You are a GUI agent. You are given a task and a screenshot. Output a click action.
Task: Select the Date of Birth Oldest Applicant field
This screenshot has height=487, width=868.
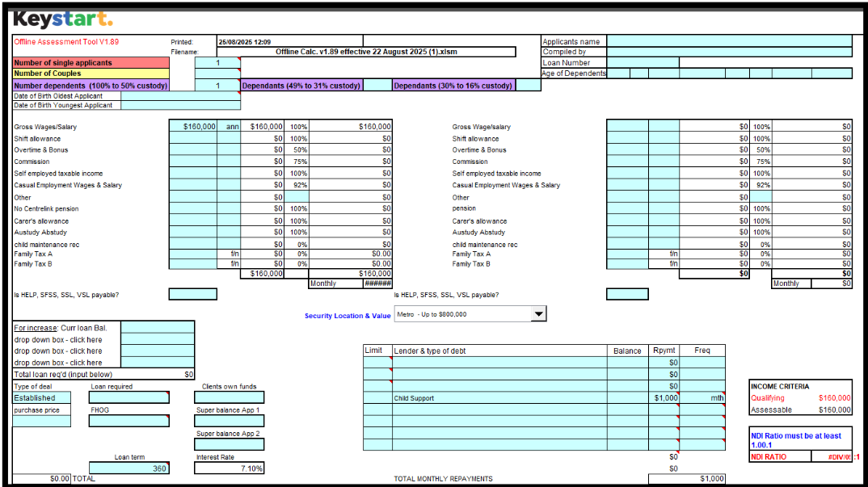coord(180,95)
